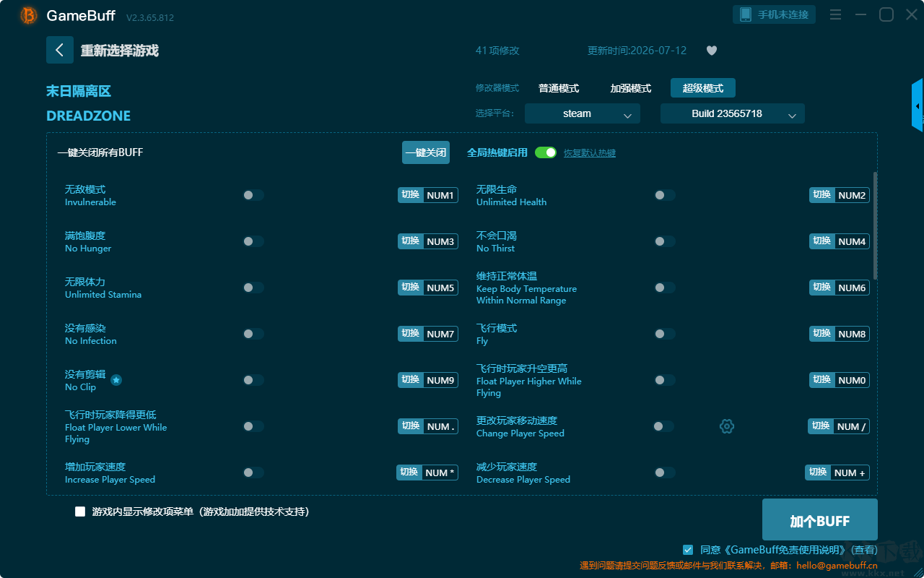Click the V2.3.65.812 version text
The width and height of the screenshot is (924, 578).
click(150, 17)
